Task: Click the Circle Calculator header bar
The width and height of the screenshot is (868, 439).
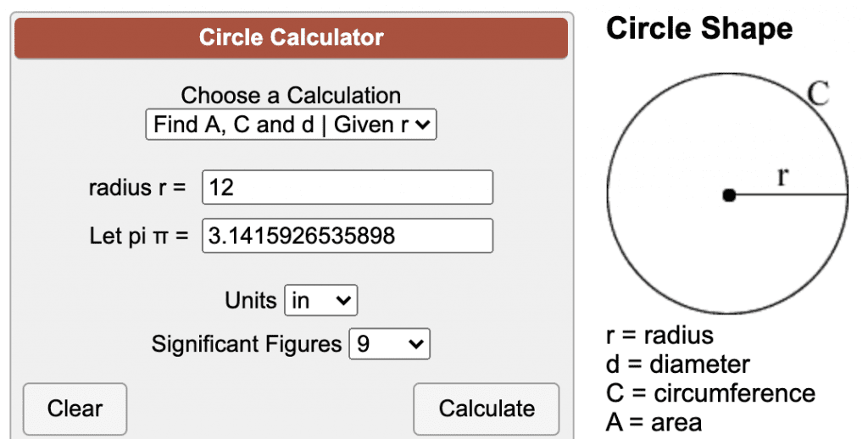Action: coord(291,37)
